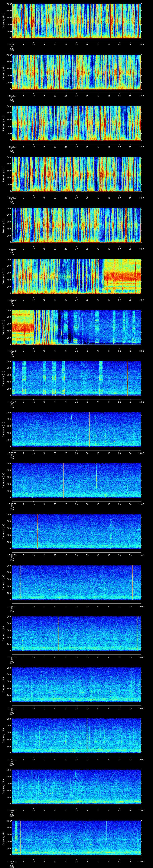153x868 pixels.
Task: Open the spectrogram panel starting at 15:12:00
Action: tap(77, 583)
